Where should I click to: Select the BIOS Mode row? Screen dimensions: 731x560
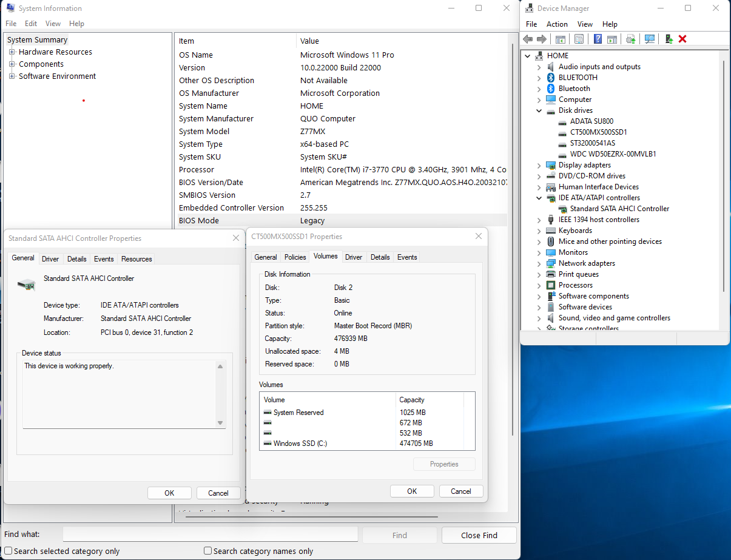tap(342, 221)
